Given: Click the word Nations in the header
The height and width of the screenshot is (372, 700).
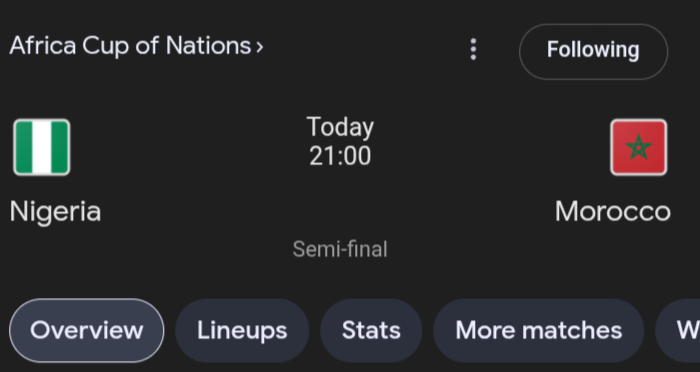Looking at the screenshot, I should 208,46.
